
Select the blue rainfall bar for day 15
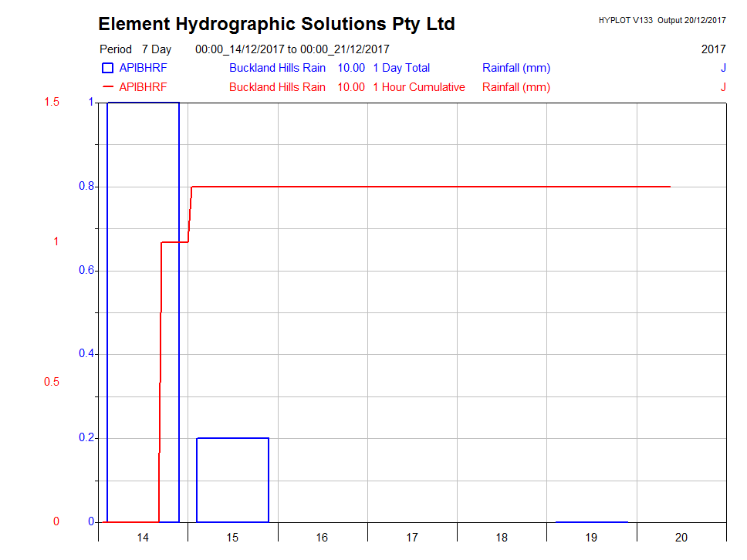[232, 480]
